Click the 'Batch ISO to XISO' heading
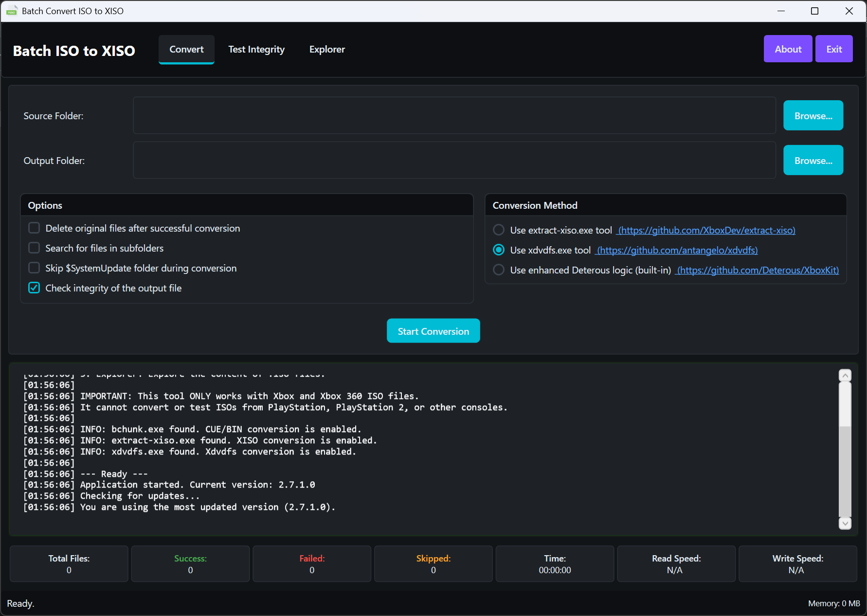This screenshot has width=867, height=616. pyautogui.click(x=74, y=51)
